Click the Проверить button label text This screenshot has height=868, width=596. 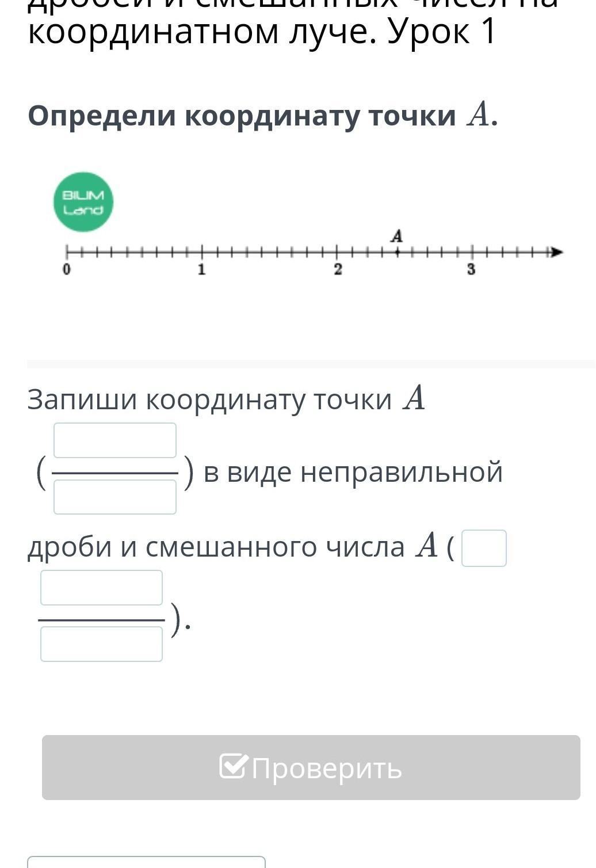[x=327, y=768]
